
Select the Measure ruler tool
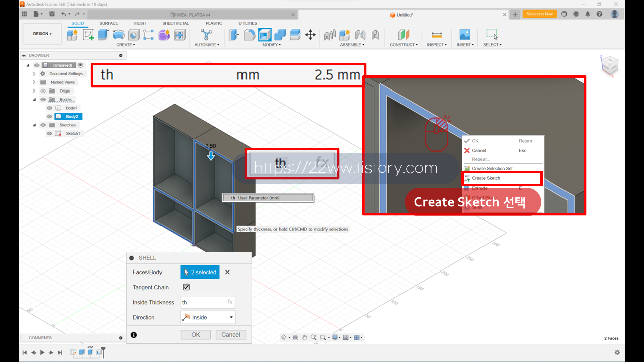(x=437, y=34)
